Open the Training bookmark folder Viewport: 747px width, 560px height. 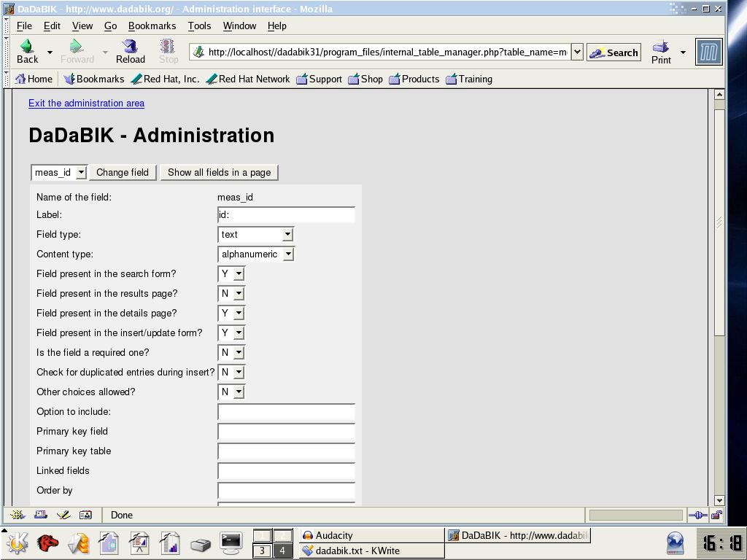(x=469, y=79)
